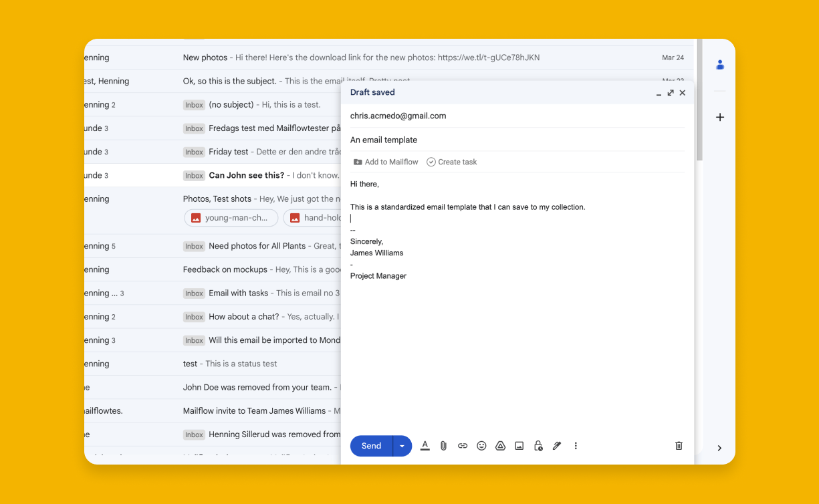Expand the collapsed side panel chevron
819x504 pixels.
click(719, 448)
